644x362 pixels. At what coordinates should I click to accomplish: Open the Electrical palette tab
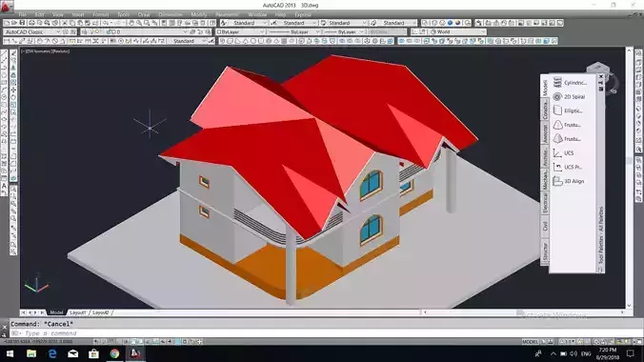[545, 204]
